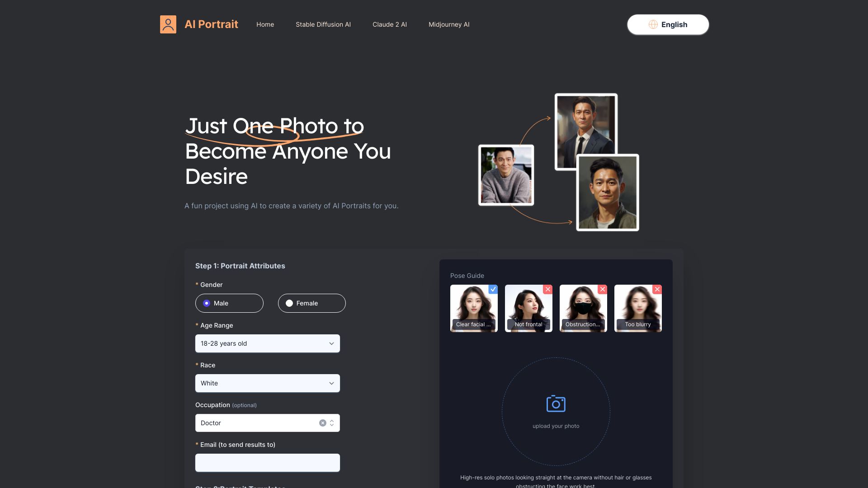This screenshot has width=868, height=488.
Task: Click the globe language icon
Action: click(x=653, y=24)
